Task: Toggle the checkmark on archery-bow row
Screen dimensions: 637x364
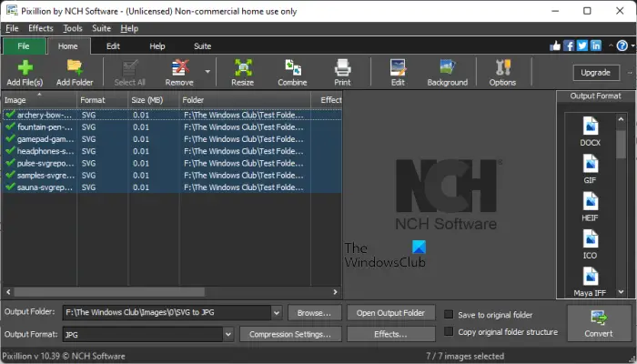Action: (x=11, y=115)
